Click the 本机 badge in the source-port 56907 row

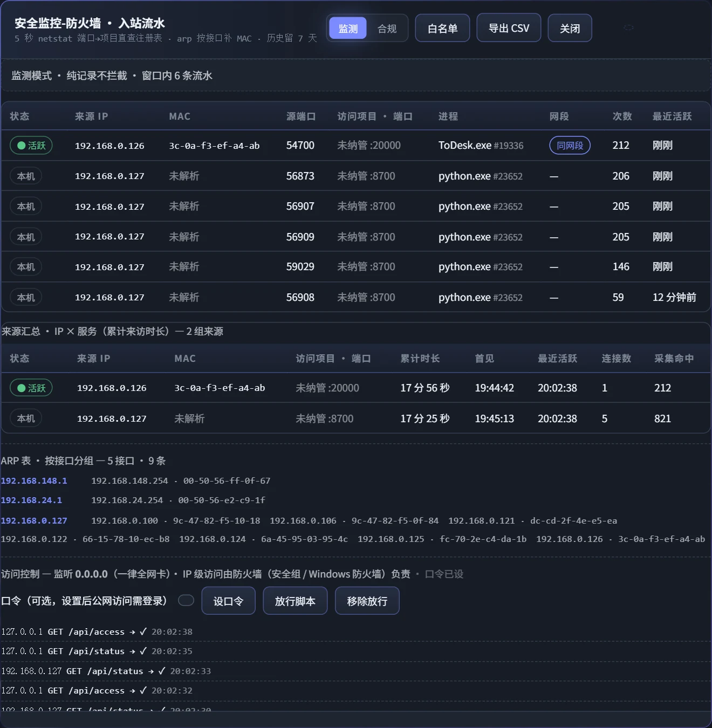[x=26, y=207]
